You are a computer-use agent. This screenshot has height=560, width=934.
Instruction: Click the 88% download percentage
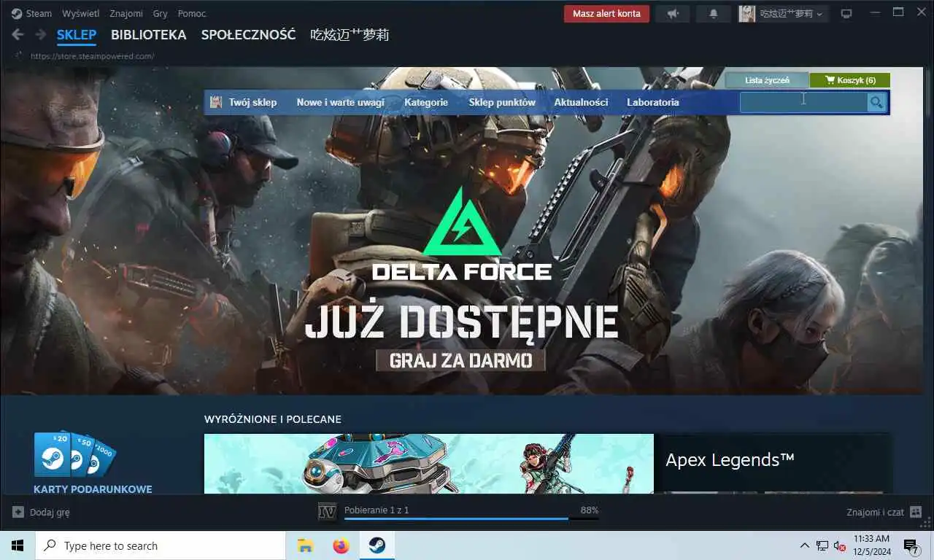tap(590, 510)
